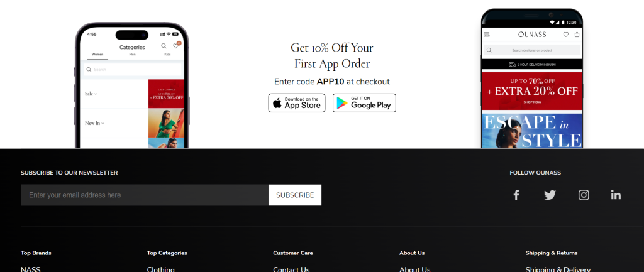644x272 pixels.
Task: Open the Shipping & Delivery footer link
Action: coord(558,269)
